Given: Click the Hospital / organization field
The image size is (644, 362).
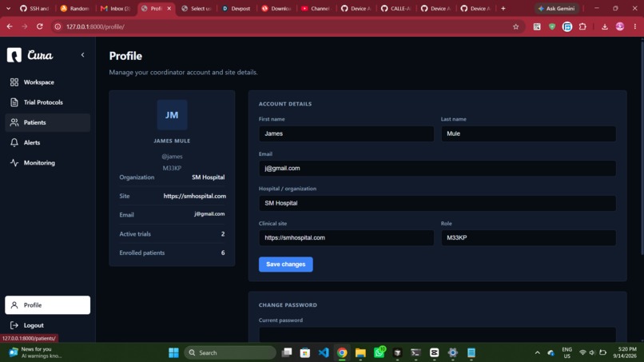Looking at the screenshot, I should click(x=437, y=203).
